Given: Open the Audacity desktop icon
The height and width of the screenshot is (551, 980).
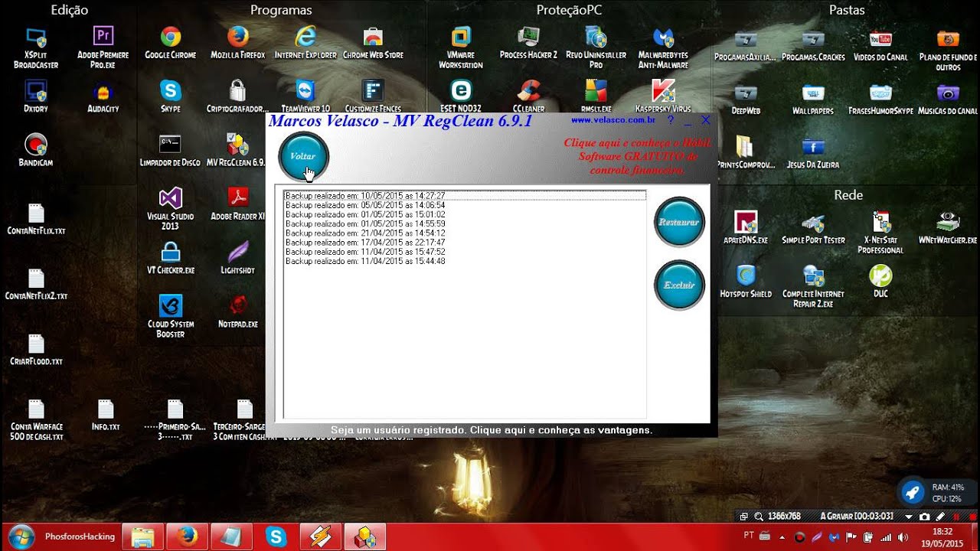Looking at the screenshot, I should [x=103, y=96].
